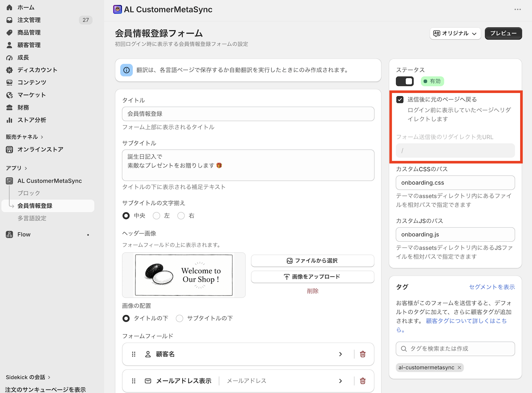Select 中央 subtitle alignment

(126, 216)
